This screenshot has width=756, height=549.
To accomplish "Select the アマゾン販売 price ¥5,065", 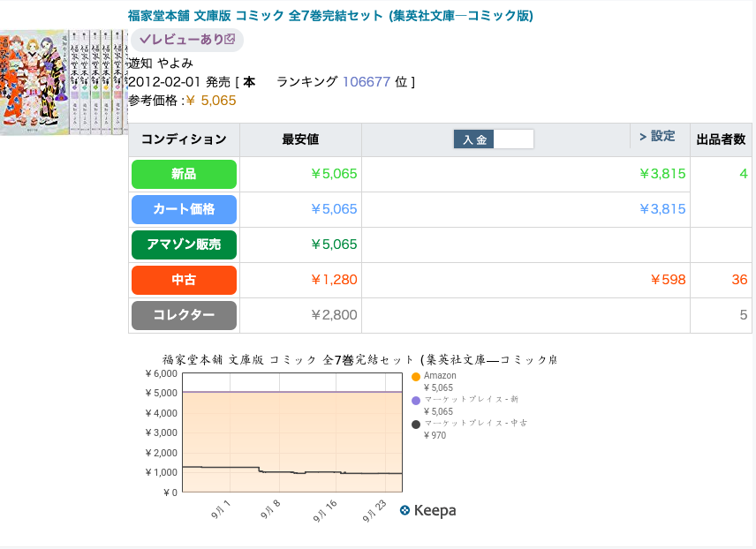I will (x=334, y=244).
